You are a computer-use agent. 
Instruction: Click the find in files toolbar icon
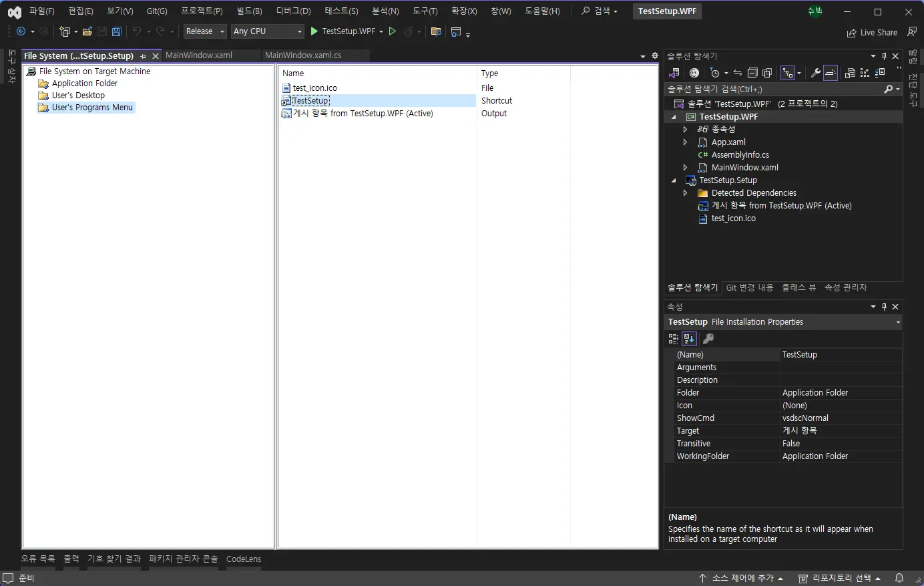[436, 31]
